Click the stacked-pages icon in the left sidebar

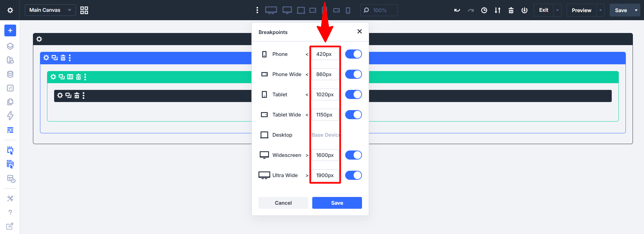click(10, 102)
